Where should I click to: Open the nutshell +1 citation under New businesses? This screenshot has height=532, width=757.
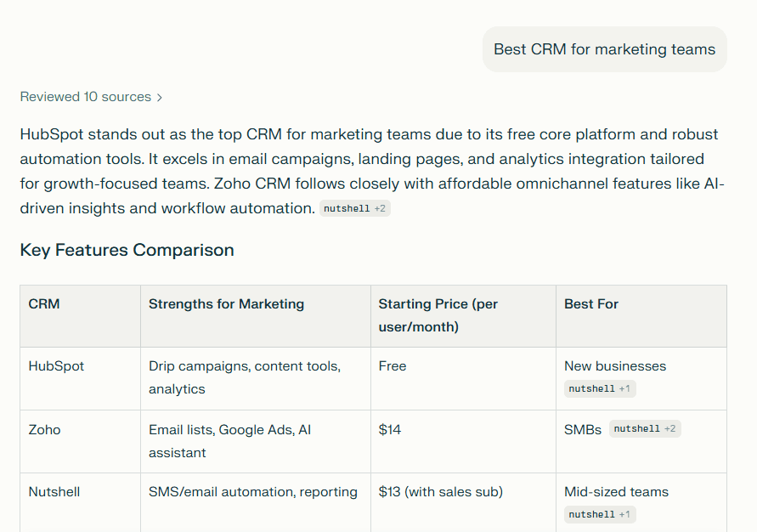coord(600,388)
